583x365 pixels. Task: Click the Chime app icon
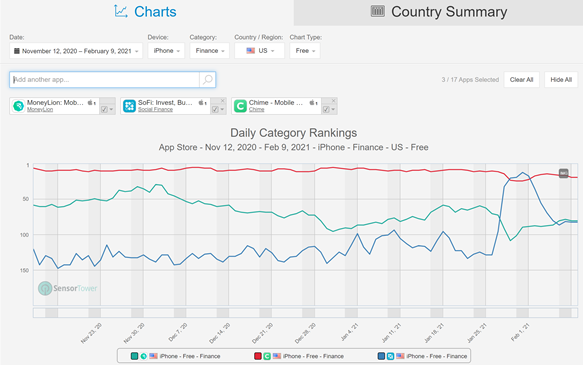coord(240,106)
